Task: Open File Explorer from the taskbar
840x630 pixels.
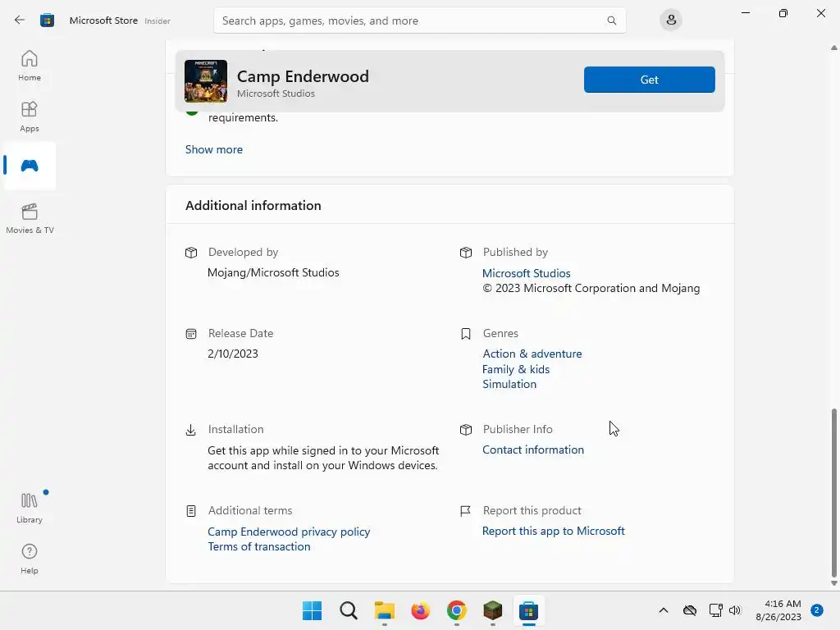Action: (384, 610)
